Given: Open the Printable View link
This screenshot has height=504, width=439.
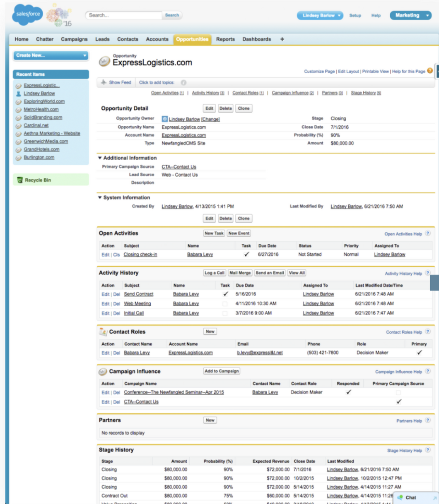Looking at the screenshot, I should [375, 72].
